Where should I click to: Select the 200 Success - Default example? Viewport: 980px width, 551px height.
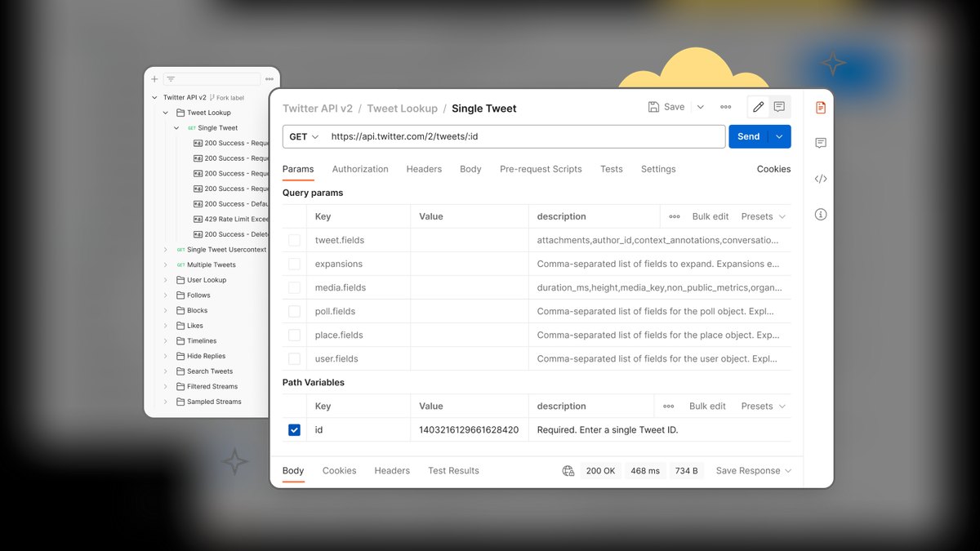click(231, 204)
